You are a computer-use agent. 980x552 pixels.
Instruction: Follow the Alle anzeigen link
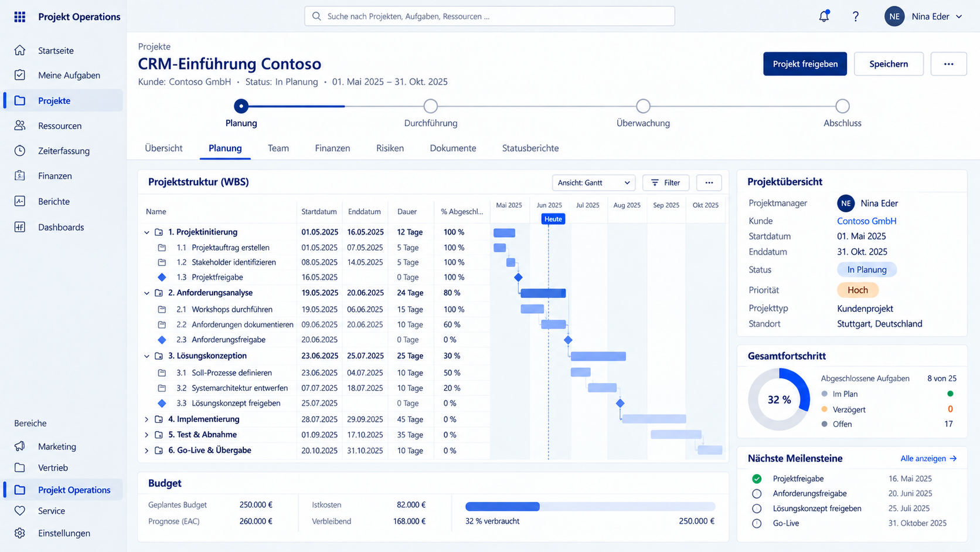pos(928,459)
